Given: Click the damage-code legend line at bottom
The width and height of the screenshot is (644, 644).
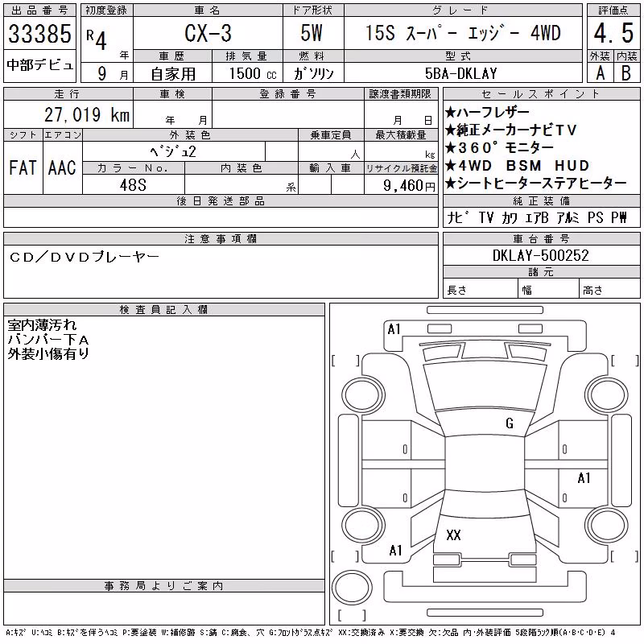Looking at the screenshot, I should (311, 633).
